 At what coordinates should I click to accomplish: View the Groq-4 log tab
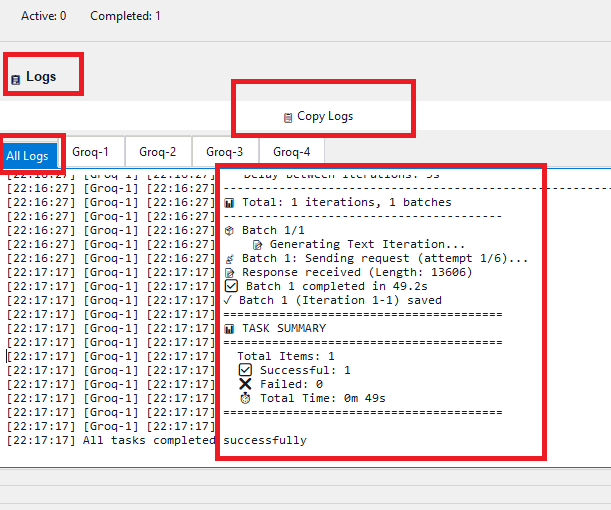pos(292,152)
